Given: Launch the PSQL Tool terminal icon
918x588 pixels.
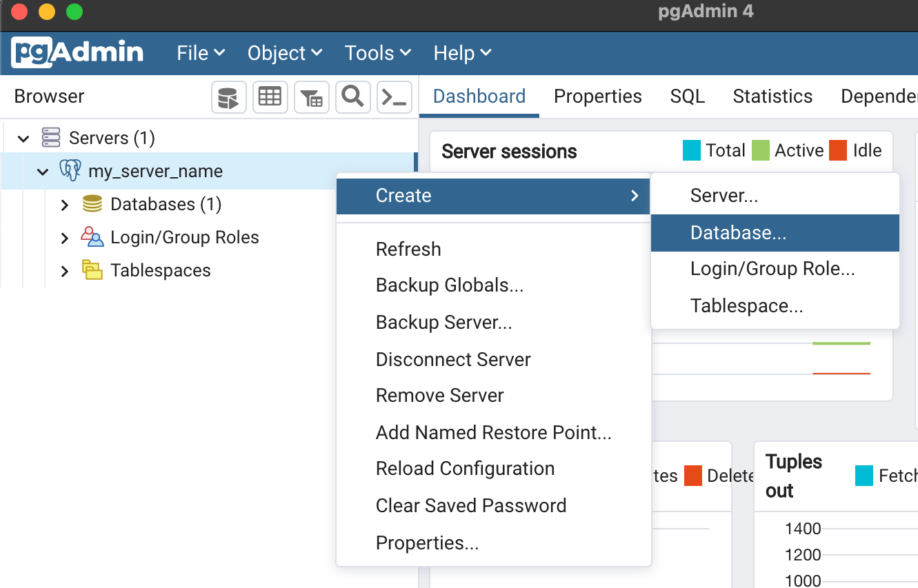Looking at the screenshot, I should [x=394, y=97].
